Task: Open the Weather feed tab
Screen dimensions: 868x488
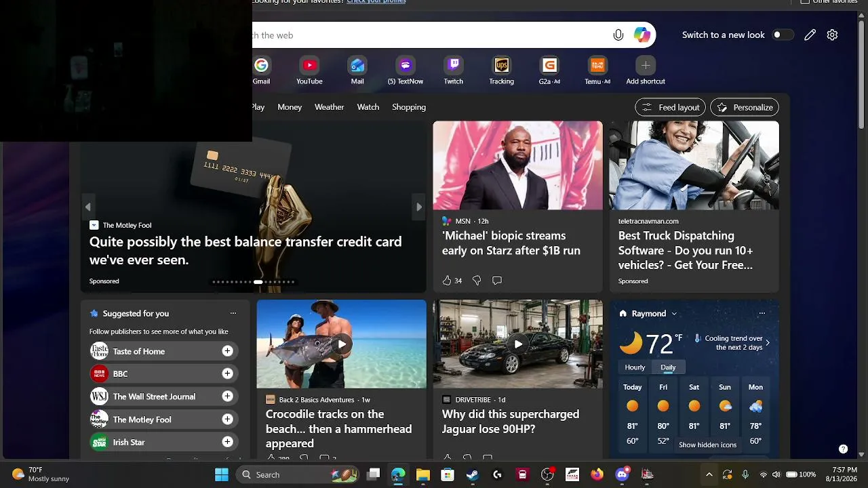Action: click(330, 107)
